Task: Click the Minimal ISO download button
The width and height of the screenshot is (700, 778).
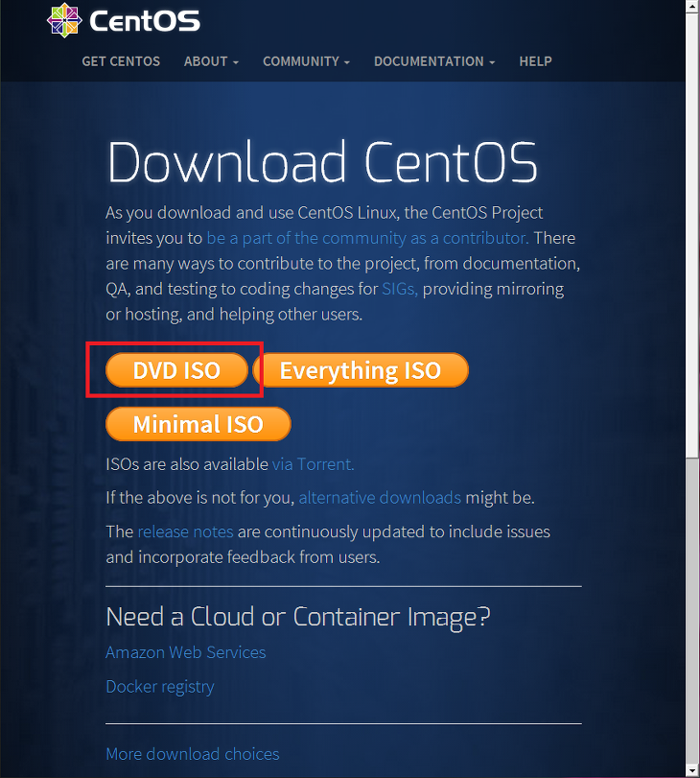Action: click(198, 424)
